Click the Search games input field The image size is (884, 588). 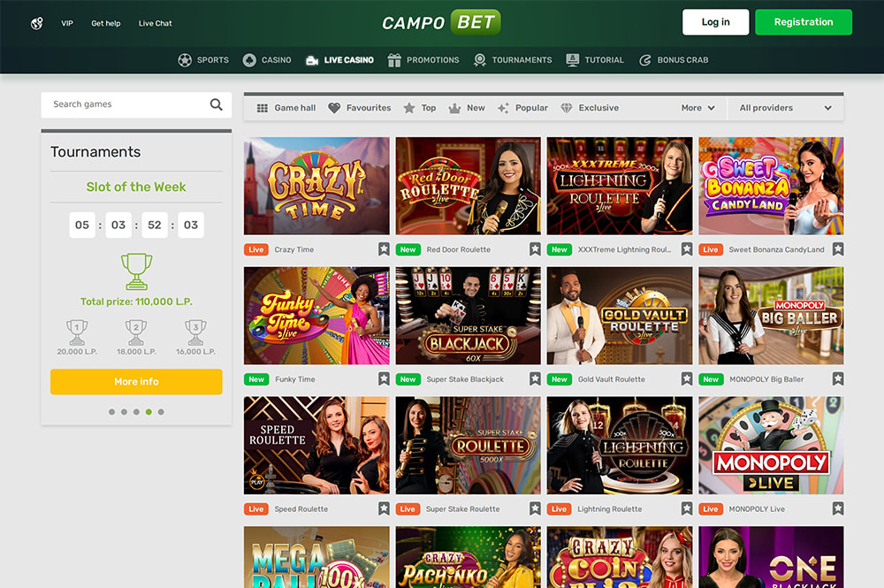tap(136, 105)
